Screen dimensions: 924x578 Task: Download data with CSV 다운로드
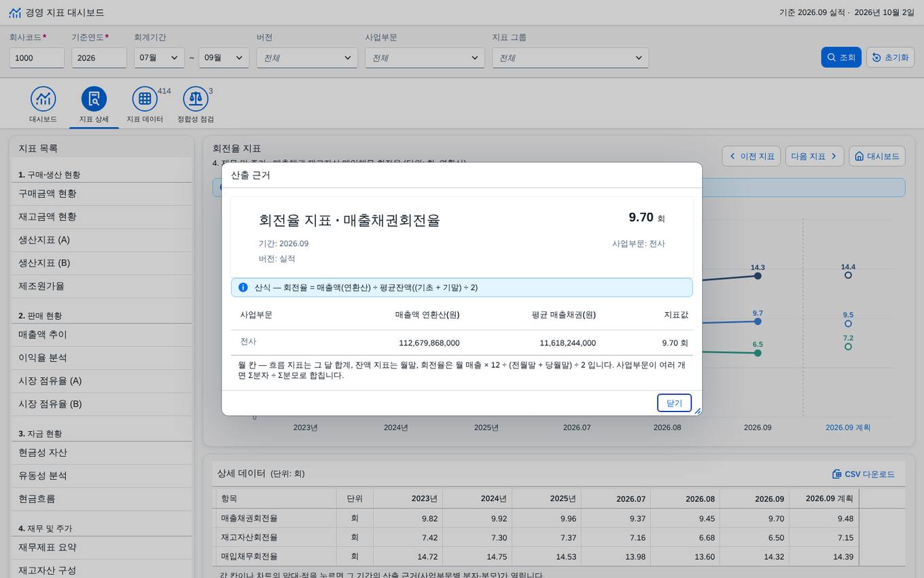pyautogui.click(x=864, y=474)
